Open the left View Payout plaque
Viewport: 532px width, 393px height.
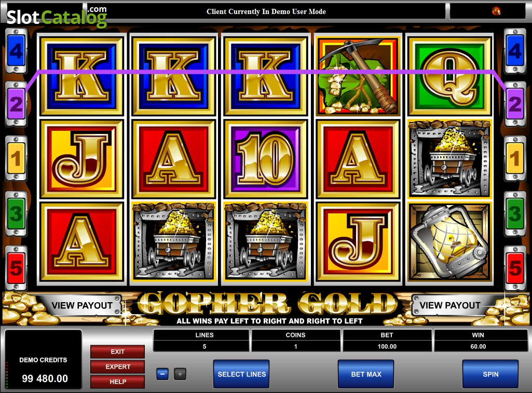click(x=82, y=305)
